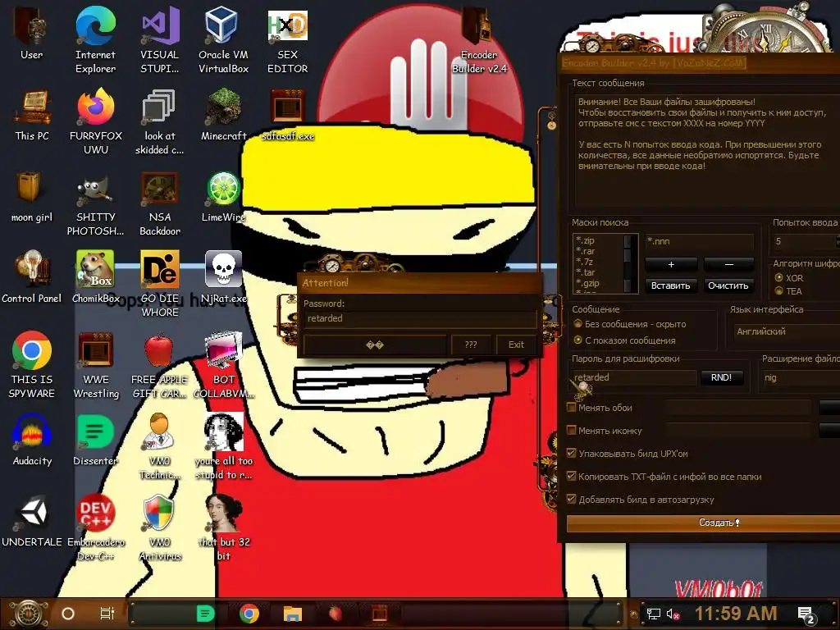840x630 pixels.
Task: Open the steampunk Start button
Action: (29, 614)
